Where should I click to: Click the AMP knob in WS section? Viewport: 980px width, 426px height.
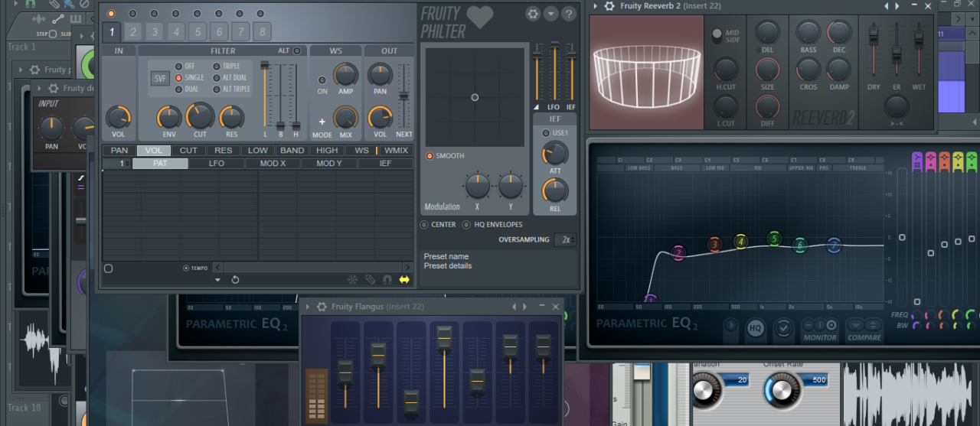pos(346,74)
